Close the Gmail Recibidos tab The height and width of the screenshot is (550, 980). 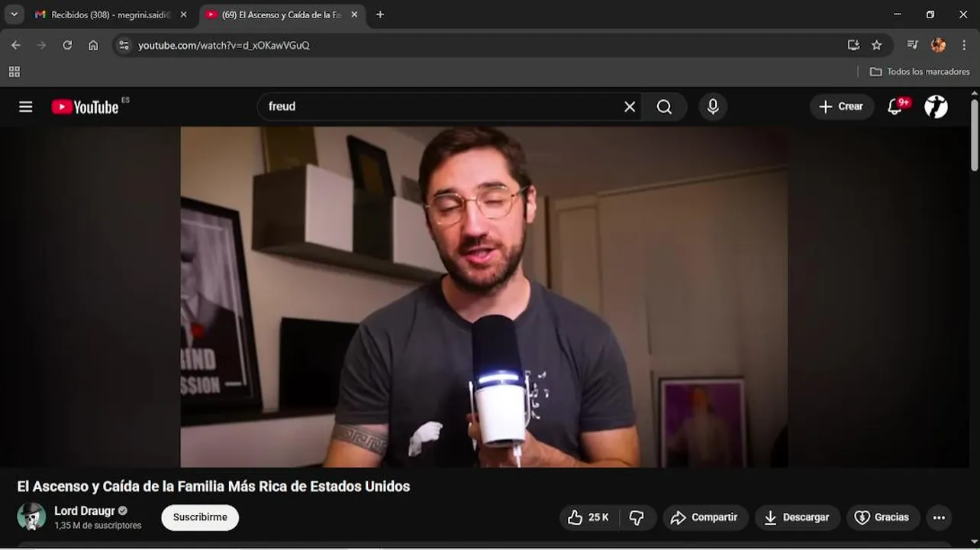point(183,15)
